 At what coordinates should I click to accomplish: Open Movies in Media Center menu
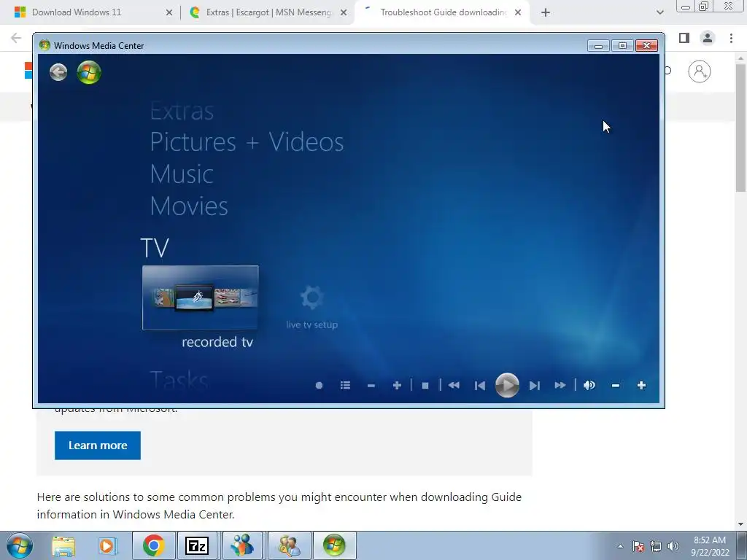189,206
